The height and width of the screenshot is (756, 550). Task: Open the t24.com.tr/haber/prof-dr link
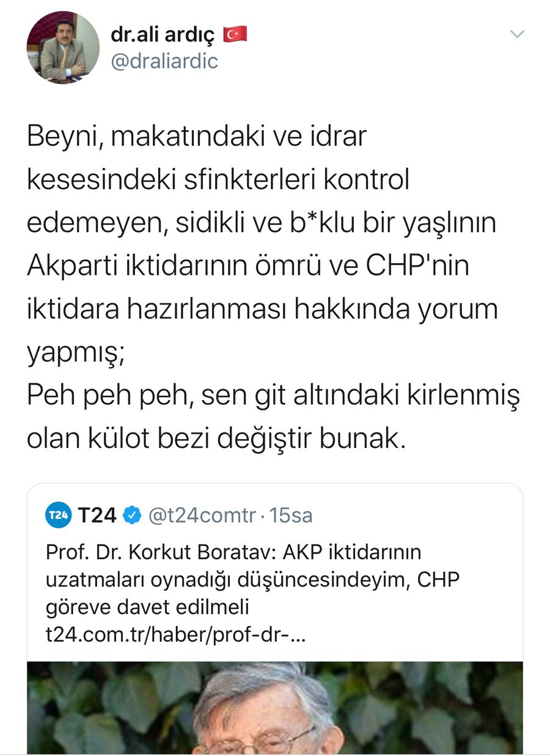[x=175, y=634]
